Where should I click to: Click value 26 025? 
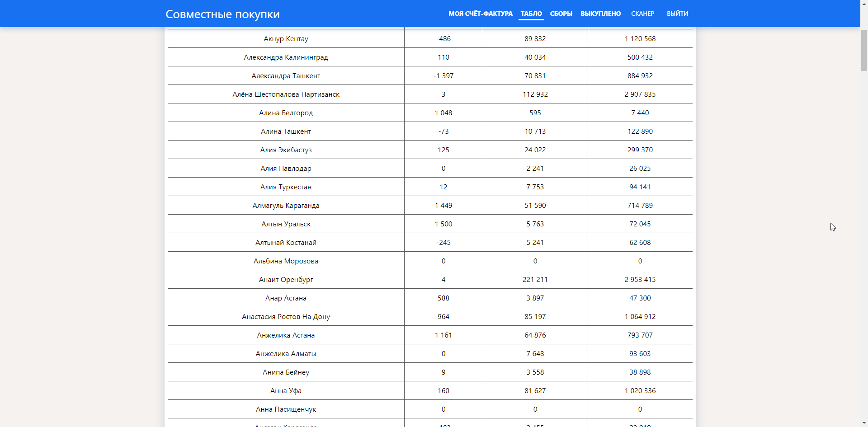pyautogui.click(x=640, y=169)
